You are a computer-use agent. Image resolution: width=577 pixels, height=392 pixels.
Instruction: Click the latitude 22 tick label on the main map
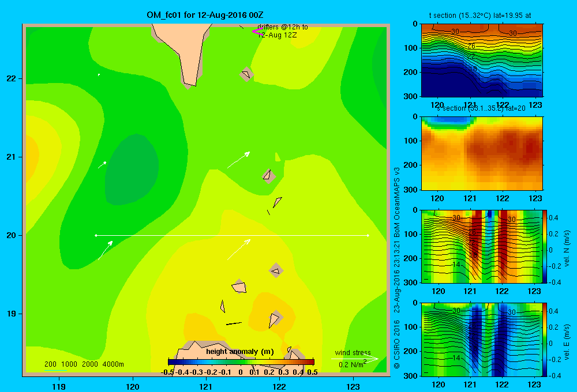click(x=12, y=78)
